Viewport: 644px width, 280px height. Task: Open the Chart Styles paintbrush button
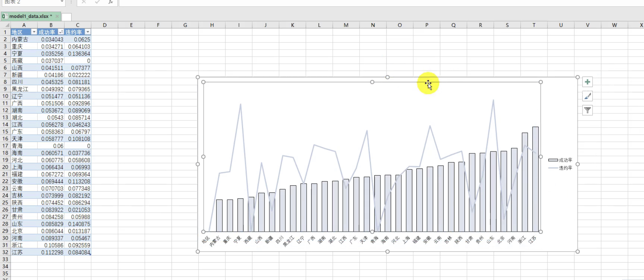coord(587,96)
